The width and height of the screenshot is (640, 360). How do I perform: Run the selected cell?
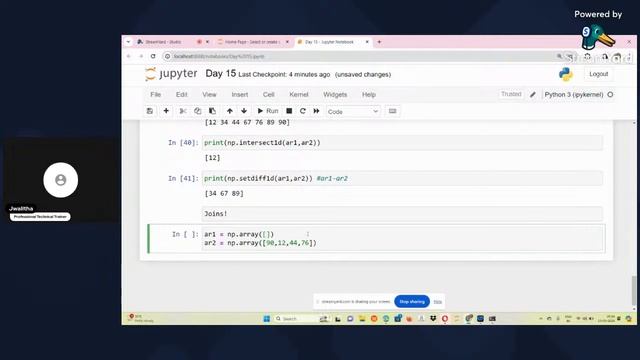pyautogui.click(x=268, y=111)
